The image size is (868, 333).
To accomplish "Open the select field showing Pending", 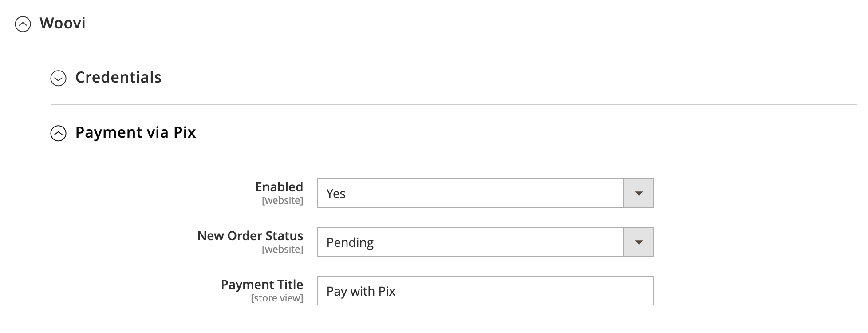I will point(470,242).
